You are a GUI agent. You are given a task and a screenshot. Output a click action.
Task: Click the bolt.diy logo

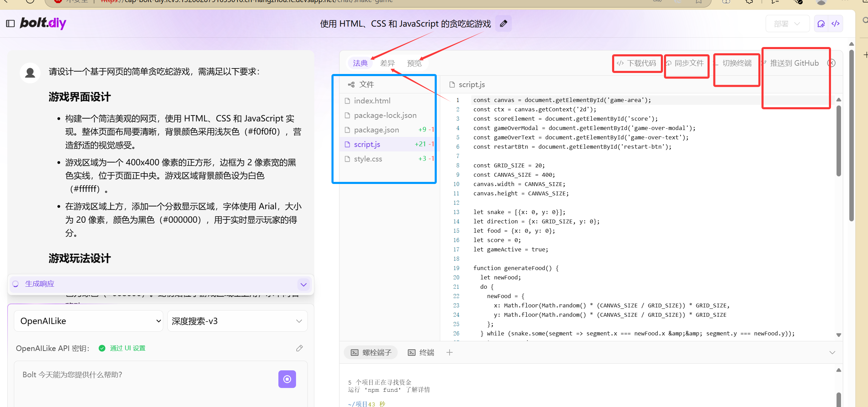[x=43, y=23]
